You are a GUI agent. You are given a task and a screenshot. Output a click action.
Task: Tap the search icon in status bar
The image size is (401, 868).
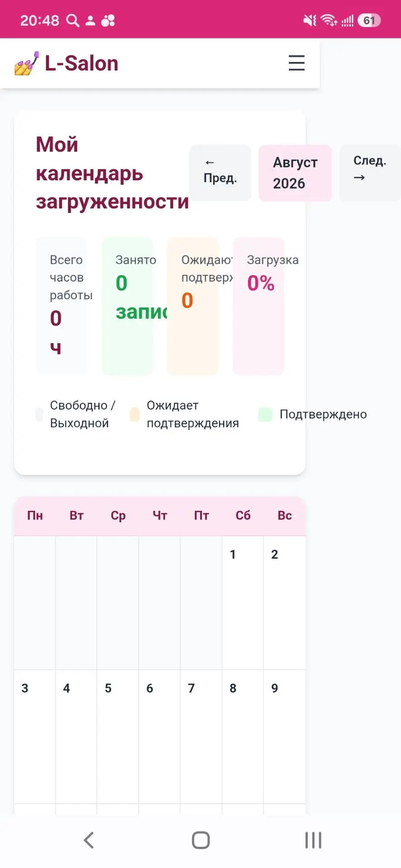click(x=72, y=20)
